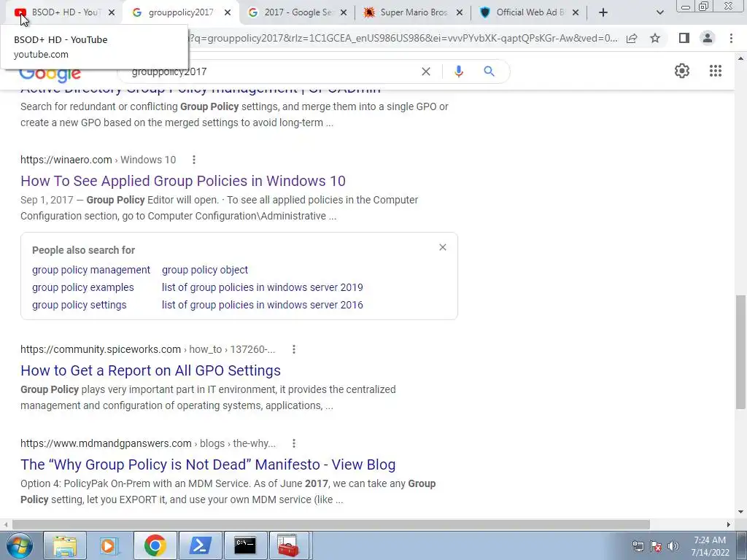Click the URL in the address bar
747x560 pixels.
pos(403,39)
